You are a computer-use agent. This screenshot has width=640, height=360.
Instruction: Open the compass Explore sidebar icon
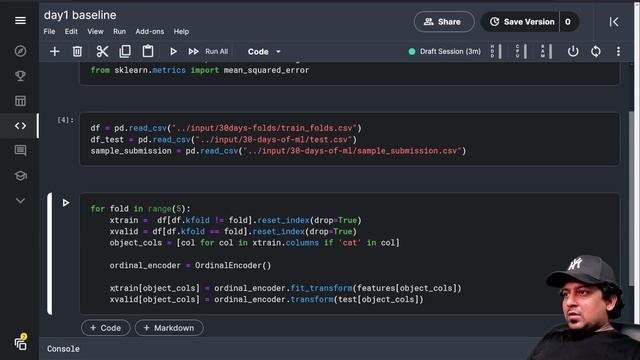coord(20,51)
